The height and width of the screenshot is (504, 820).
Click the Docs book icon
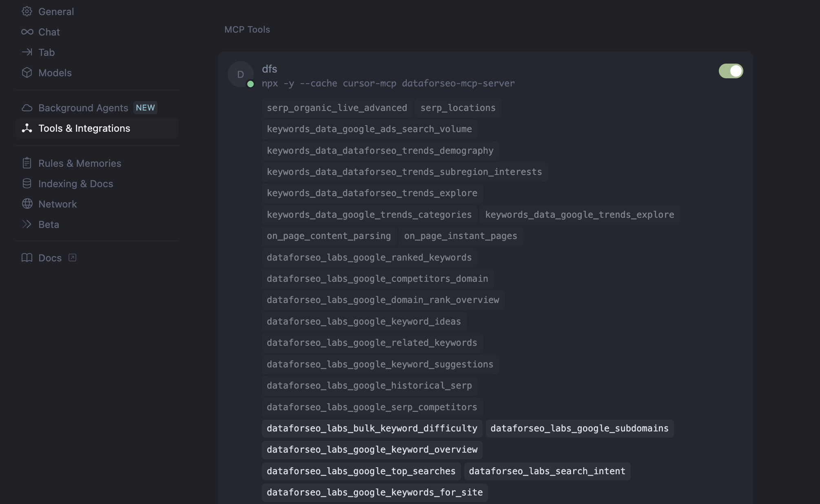(27, 258)
